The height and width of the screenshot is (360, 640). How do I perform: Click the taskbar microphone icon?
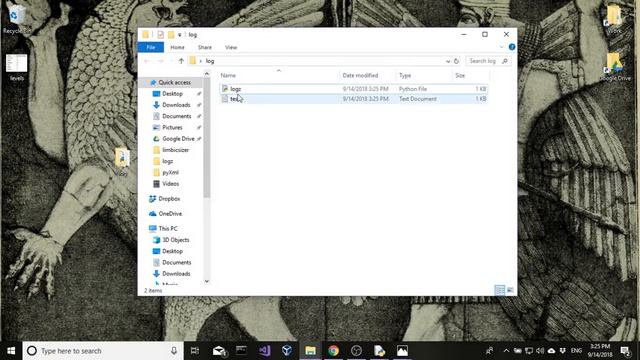pyautogui.click(x=174, y=351)
